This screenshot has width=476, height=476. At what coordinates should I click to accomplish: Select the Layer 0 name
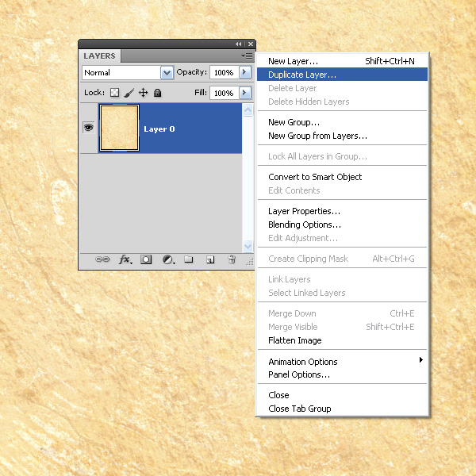[159, 129]
